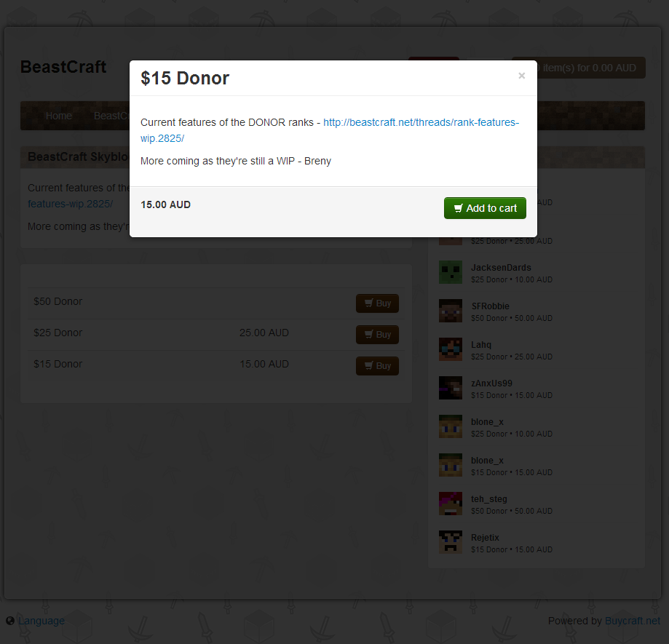
Task: Click blone_x avatar beside $25 Donor purchase
Action: (x=451, y=426)
